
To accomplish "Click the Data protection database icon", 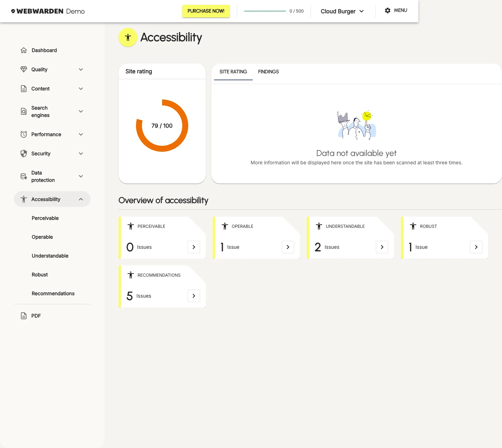I will click(24, 176).
